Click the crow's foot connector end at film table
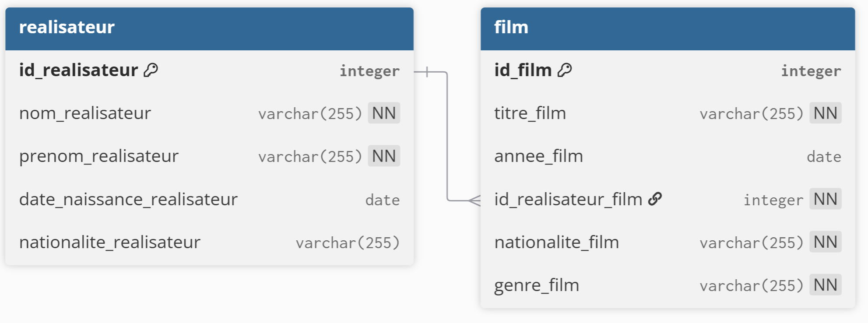Image resolution: width=868 pixels, height=323 pixels. pyautogui.click(x=474, y=200)
